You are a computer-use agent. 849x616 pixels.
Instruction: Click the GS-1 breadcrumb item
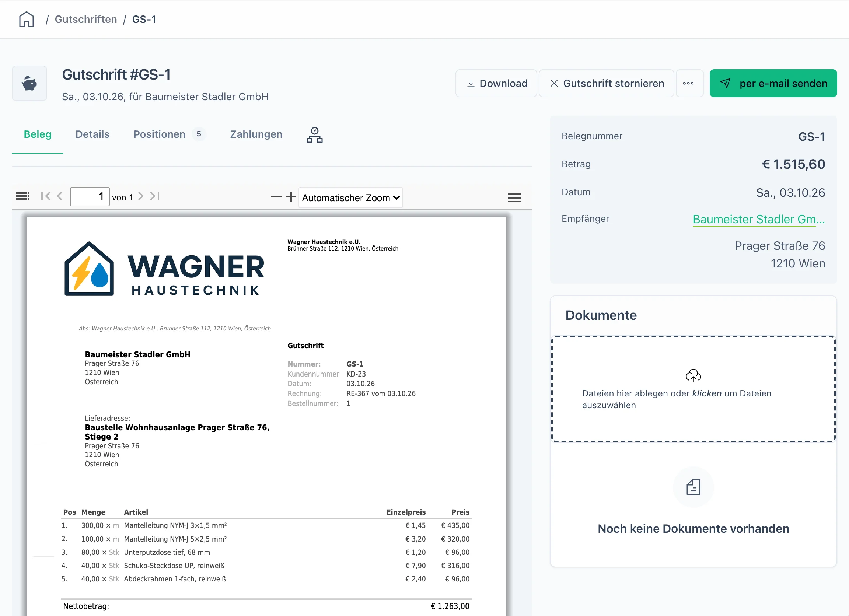point(144,19)
